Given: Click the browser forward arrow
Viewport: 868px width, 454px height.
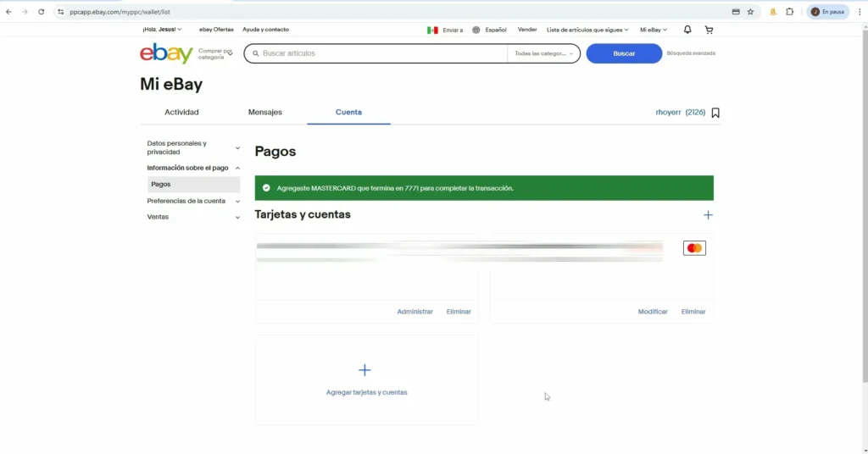Looking at the screenshot, I should [x=25, y=12].
